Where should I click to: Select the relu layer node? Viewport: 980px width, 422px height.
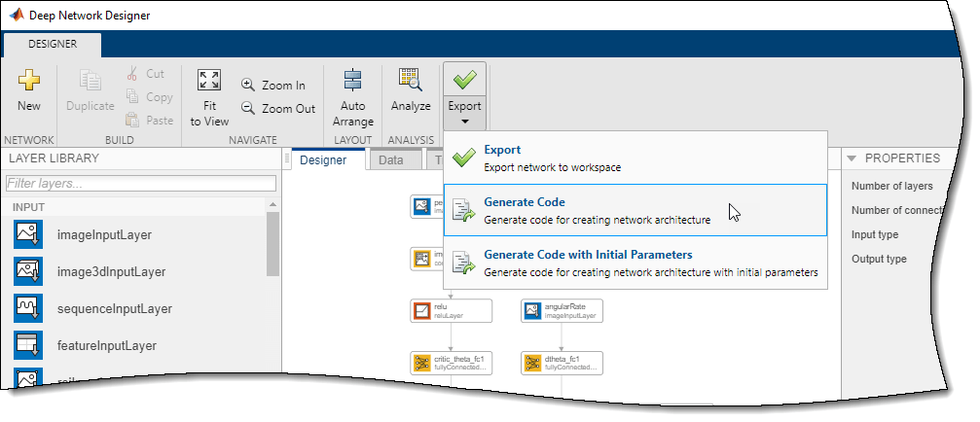point(452,310)
